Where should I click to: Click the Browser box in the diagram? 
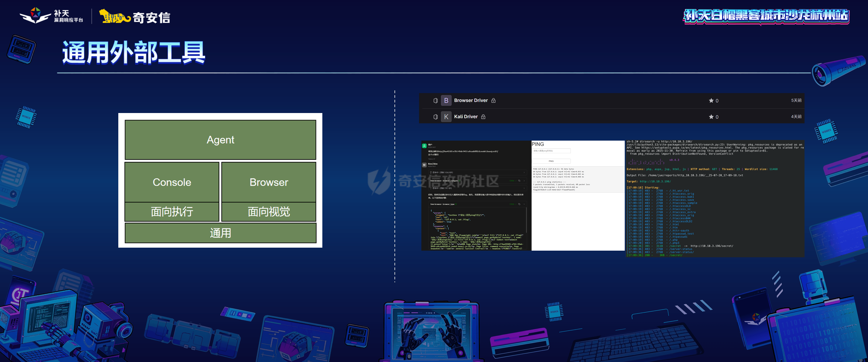[269, 182]
